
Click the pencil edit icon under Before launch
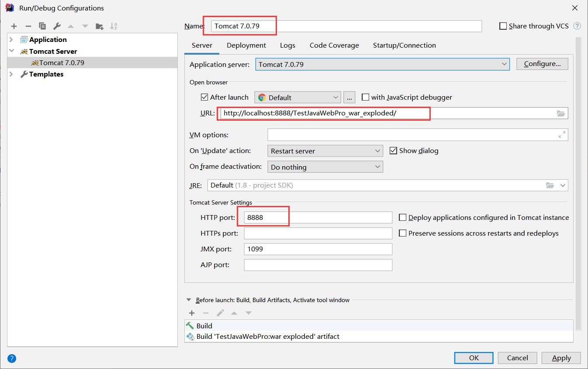click(220, 313)
